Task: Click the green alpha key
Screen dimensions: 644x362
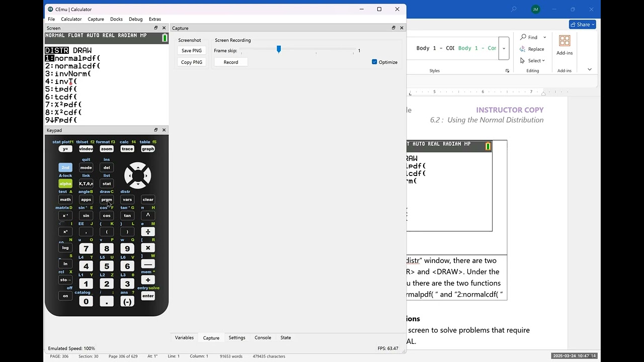Action: pyautogui.click(x=65, y=184)
